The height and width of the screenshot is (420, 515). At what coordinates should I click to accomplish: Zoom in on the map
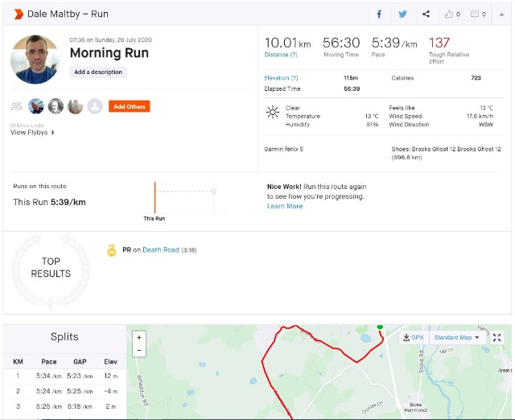(x=139, y=338)
